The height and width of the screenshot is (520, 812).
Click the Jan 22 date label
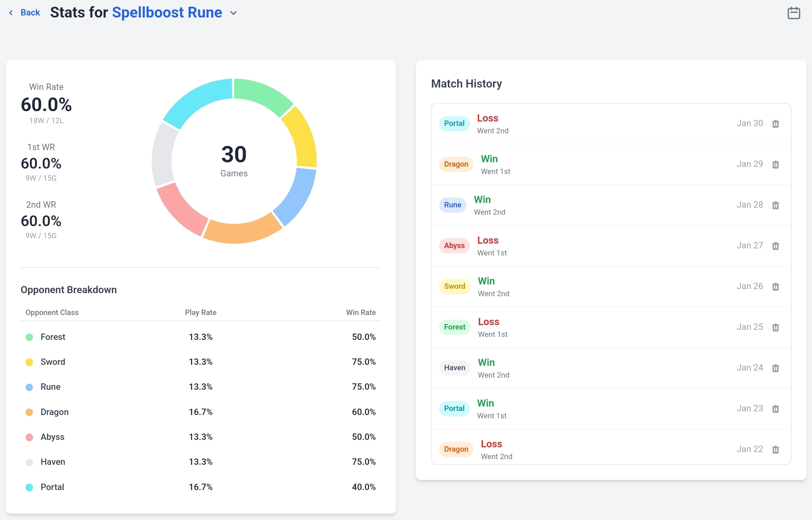749,449
